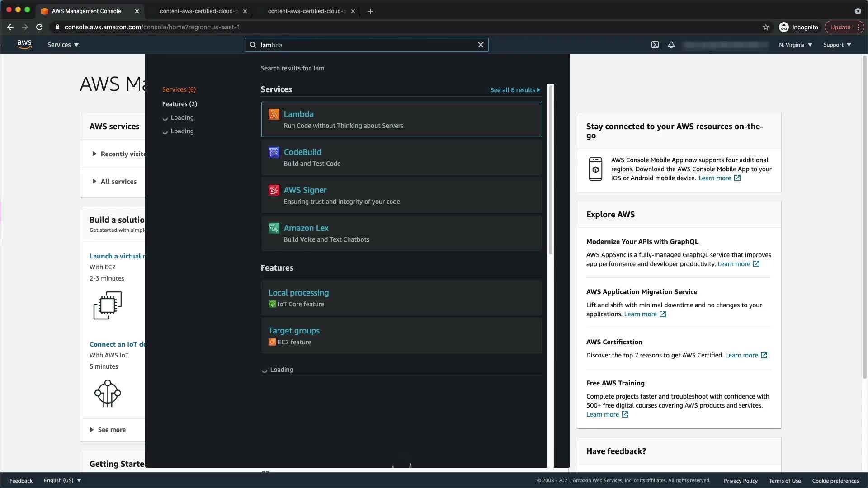Open the Support dropdown menu
This screenshot has width=868, height=488.
pos(837,45)
